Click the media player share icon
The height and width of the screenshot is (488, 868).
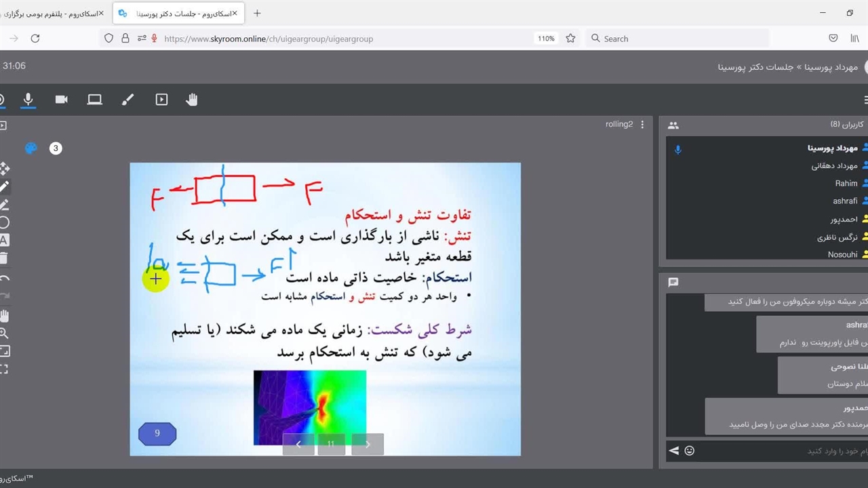click(161, 100)
